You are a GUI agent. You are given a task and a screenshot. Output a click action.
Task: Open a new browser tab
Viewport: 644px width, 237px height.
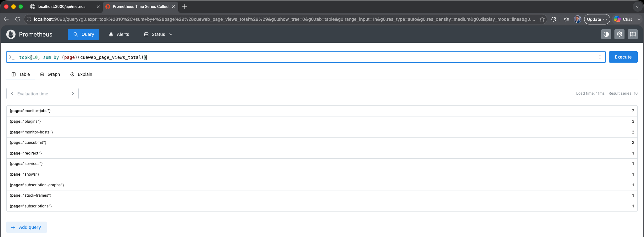point(185,6)
